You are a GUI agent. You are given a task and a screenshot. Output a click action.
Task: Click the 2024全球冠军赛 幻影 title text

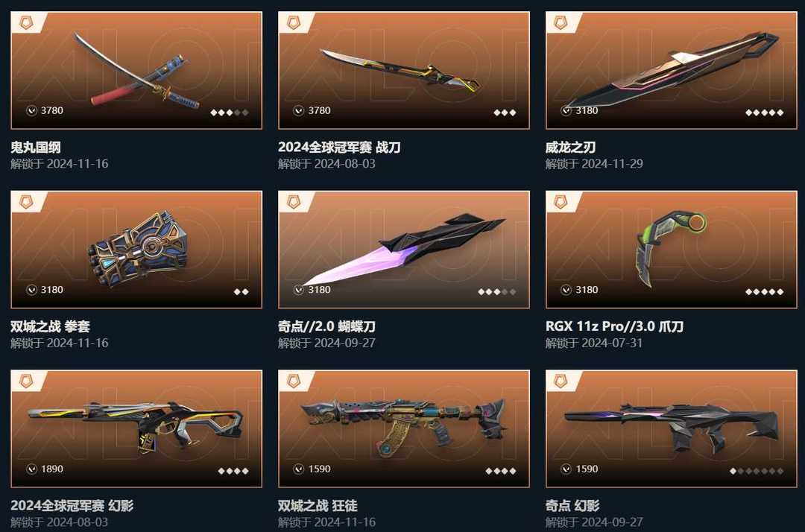[x=72, y=505]
